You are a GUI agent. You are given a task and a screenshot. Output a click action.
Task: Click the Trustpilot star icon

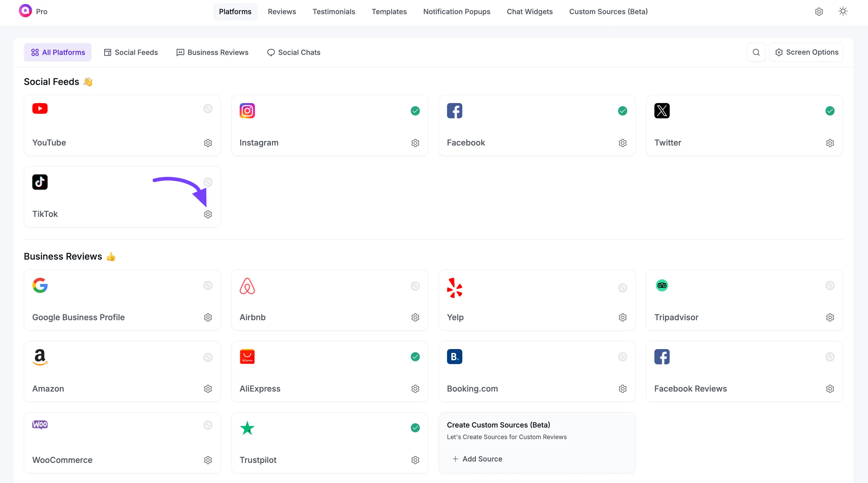[247, 428]
